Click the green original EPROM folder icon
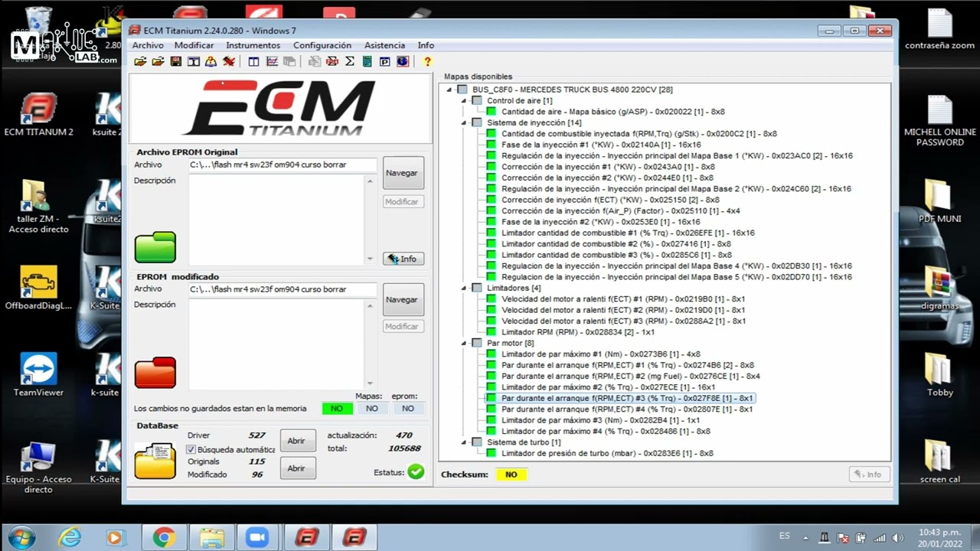The height and width of the screenshot is (551, 980). (x=155, y=247)
